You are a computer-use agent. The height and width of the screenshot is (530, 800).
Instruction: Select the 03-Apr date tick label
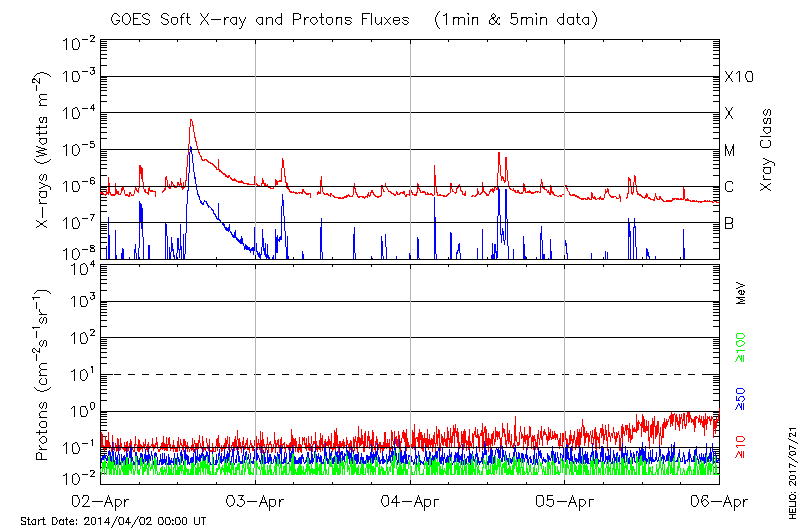[x=256, y=501]
